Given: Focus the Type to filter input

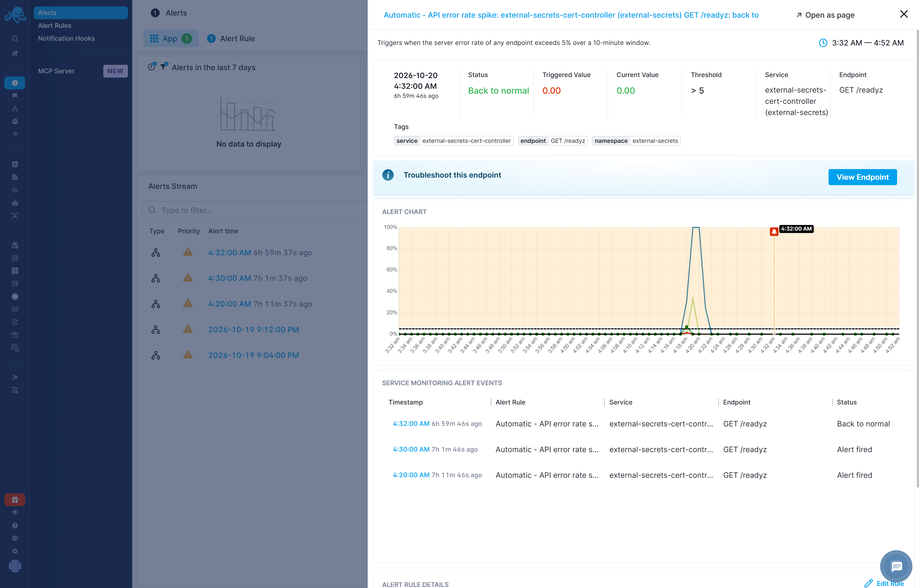Looking at the screenshot, I should click(x=255, y=210).
